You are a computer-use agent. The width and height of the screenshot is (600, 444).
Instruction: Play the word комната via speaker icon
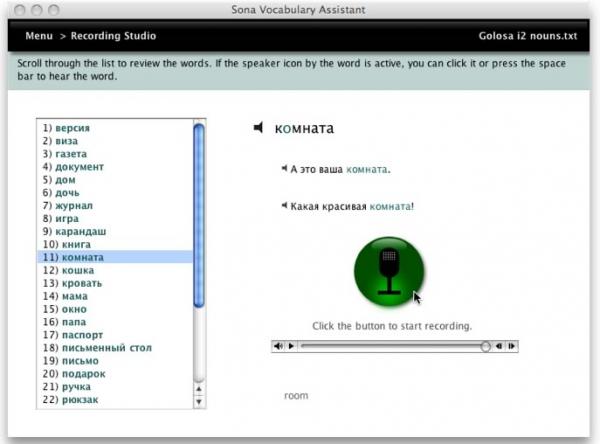point(258,128)
